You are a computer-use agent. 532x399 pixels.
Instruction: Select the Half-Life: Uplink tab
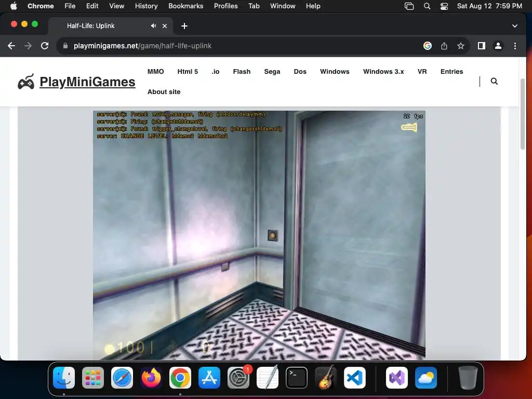[x=111, y=26]
